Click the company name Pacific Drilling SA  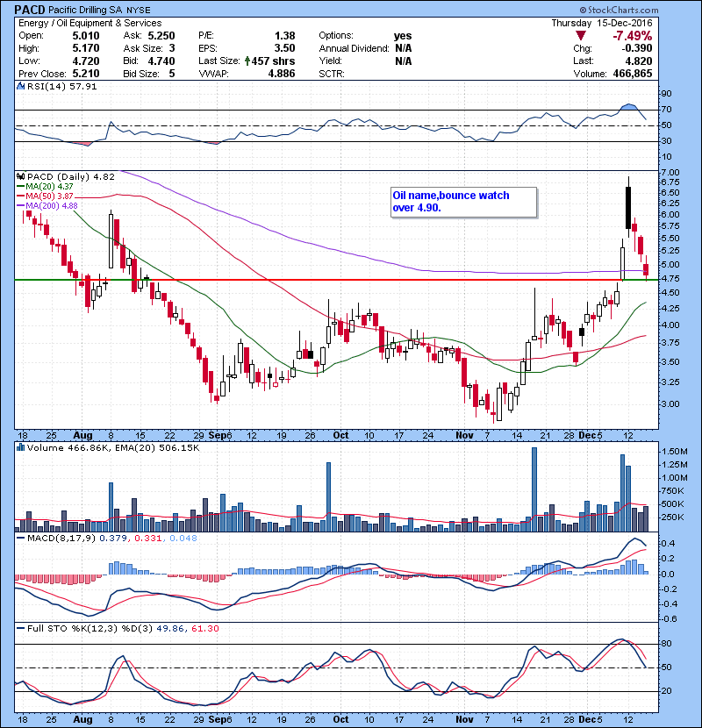[85, 10]
